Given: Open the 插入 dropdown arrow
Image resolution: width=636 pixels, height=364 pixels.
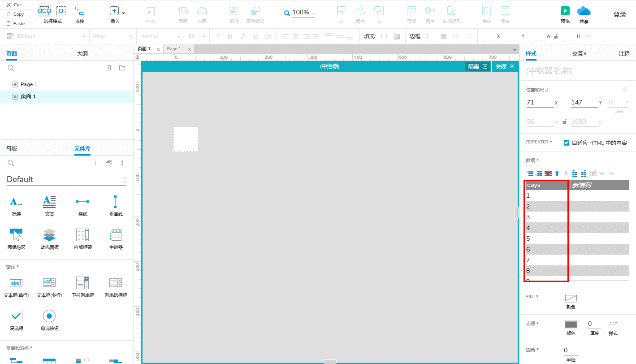Looking at the screenshot, I should (x=123, y=13).
